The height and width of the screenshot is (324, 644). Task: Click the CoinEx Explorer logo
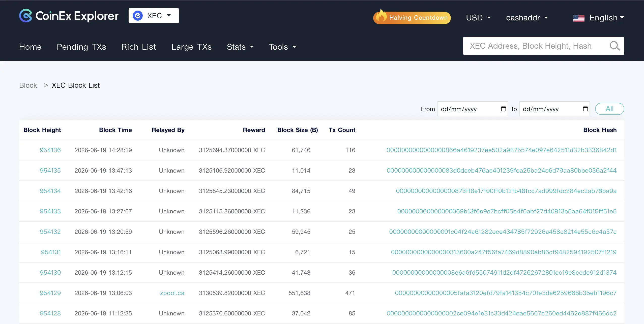click(69, 16)
